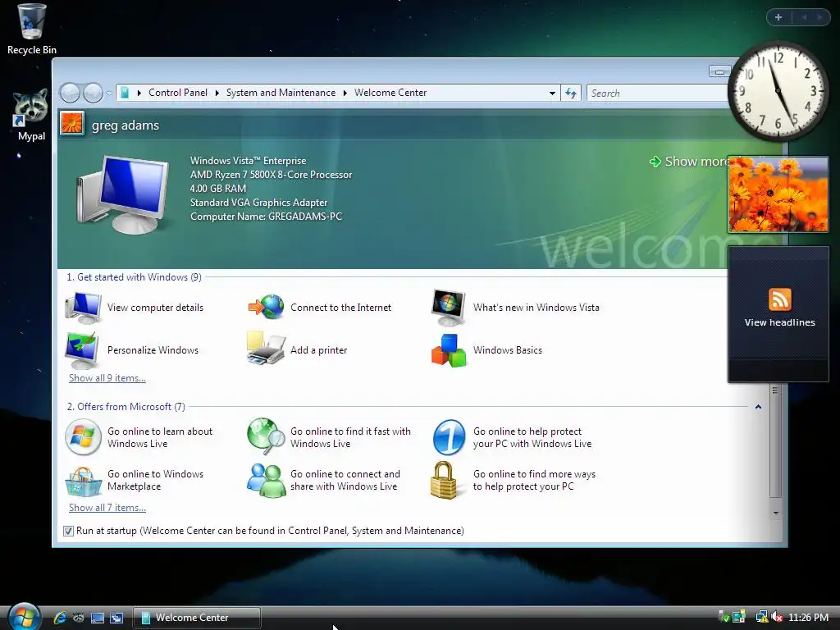The image size is (840, 630).
Task: Select Control Panel in the breadcrumb
Action: tap(178, 93)
